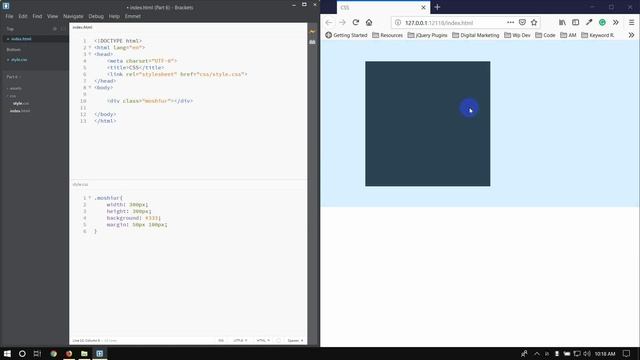Activate the eyedropper color picker extension
This screenshot has width=640, height=360.
click(x=589, y=22)
